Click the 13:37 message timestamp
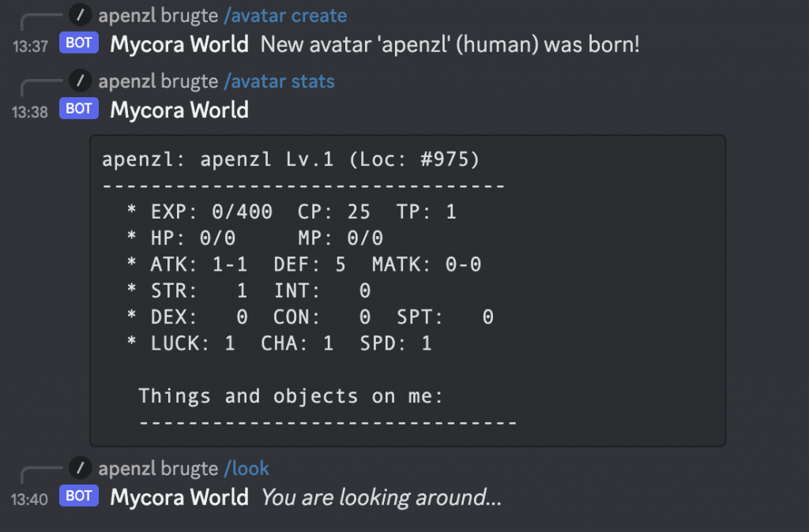Viewport: 809px width, 532px height. coord(30,47)
